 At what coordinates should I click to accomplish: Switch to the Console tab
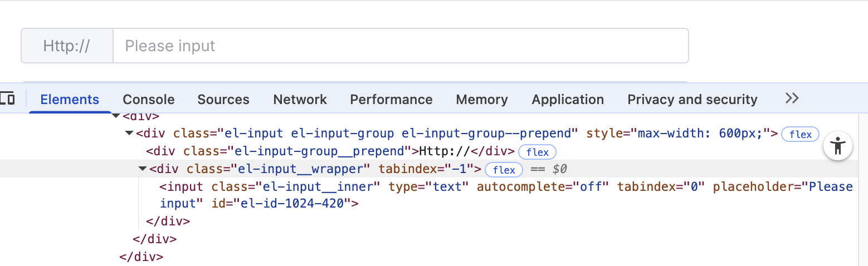point(148,100)
